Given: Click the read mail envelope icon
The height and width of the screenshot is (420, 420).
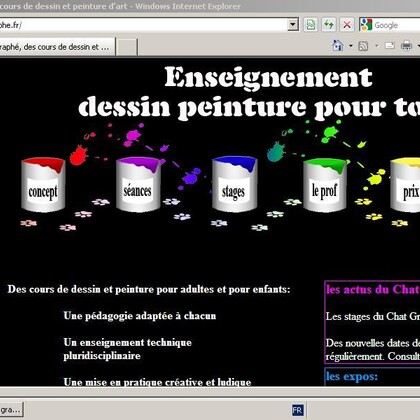Looking at the screenshot, I should (x=390, y=45).
